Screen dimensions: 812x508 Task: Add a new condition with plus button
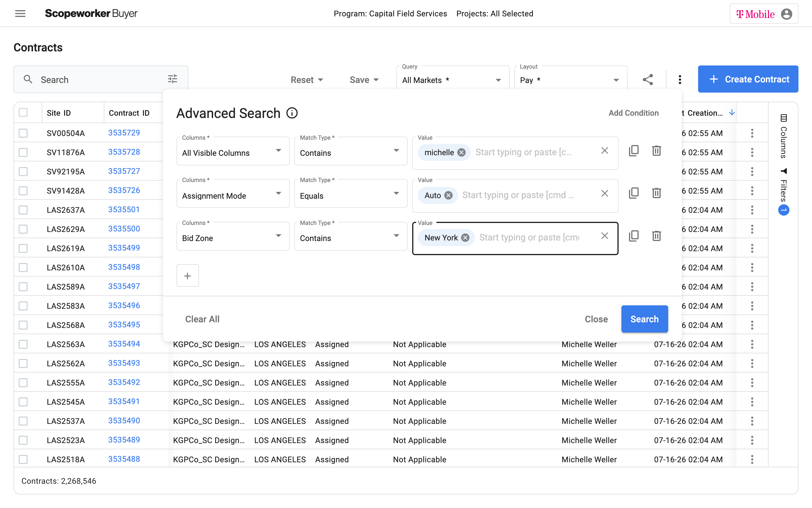pyautogui.click(x=187, y=276)
